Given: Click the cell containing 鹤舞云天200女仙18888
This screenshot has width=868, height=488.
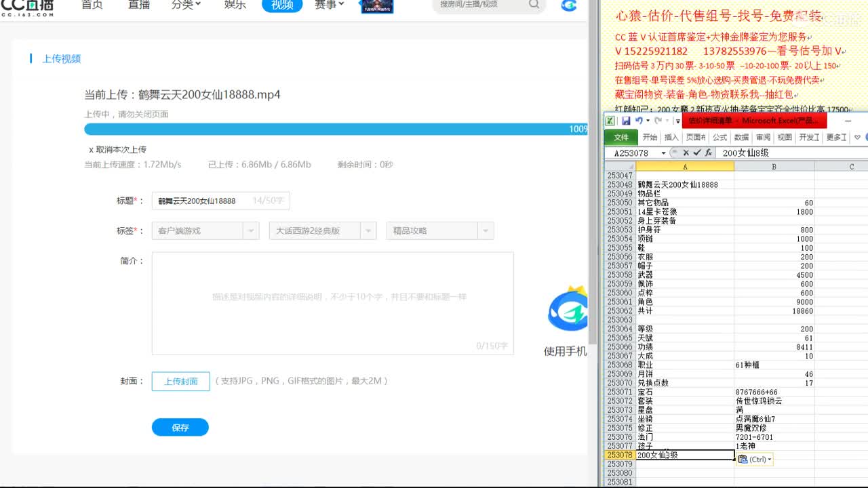Looking at the screenshot, I should click(x=685, y=184).
